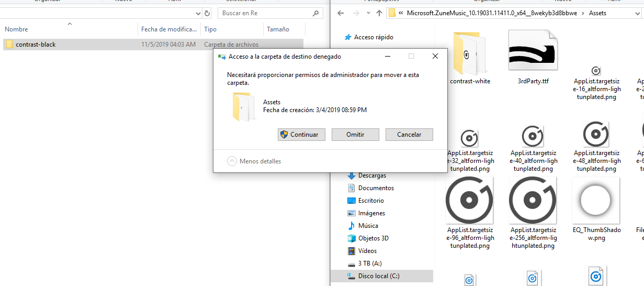Open Vídeos in the navigation pane
The image size is (644, 286).
(x=367, y=251)
